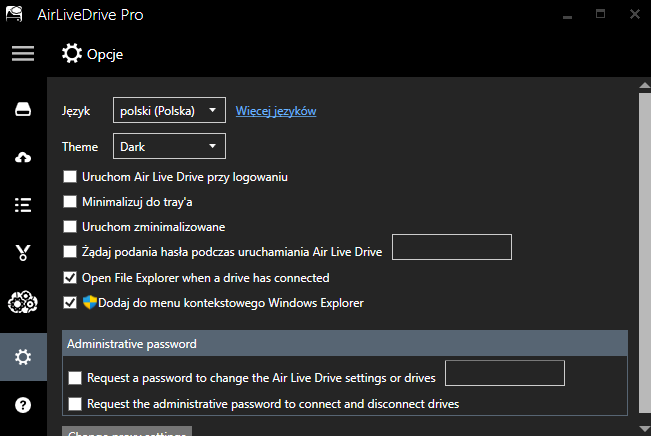Open the hamburger menu
The image size is (651, 436).
pyautogui.click(x=23, y=54)
